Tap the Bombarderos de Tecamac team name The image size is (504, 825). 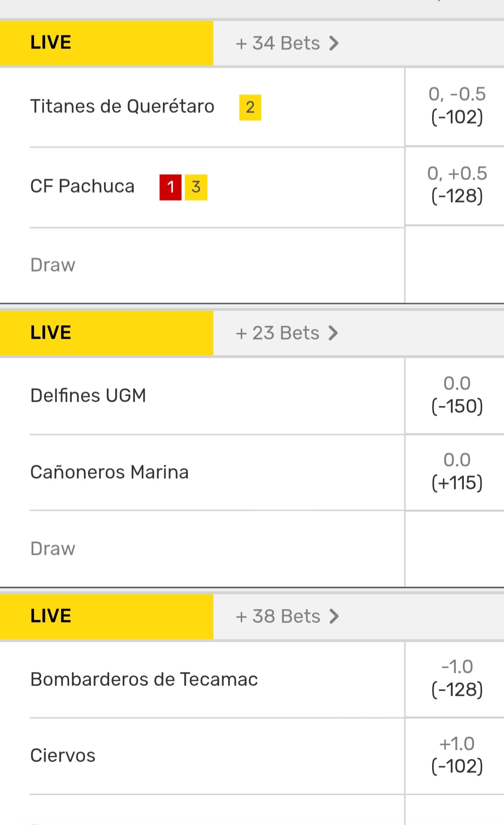click(x=144, y=679)
